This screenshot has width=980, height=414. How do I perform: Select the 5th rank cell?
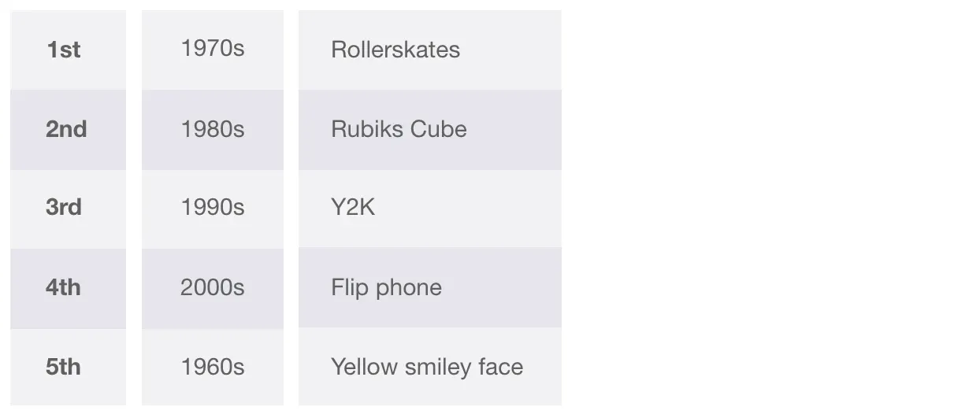pos(68,367)
